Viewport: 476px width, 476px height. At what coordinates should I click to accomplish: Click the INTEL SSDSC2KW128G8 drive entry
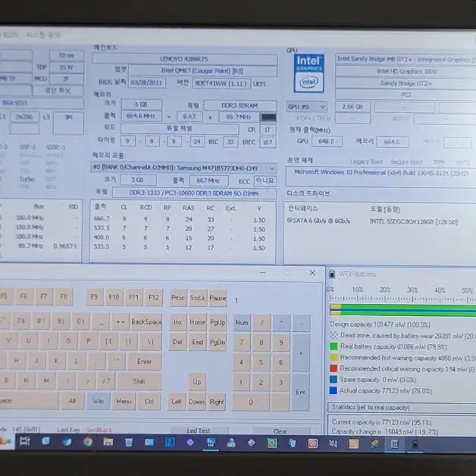click(414, 221)
